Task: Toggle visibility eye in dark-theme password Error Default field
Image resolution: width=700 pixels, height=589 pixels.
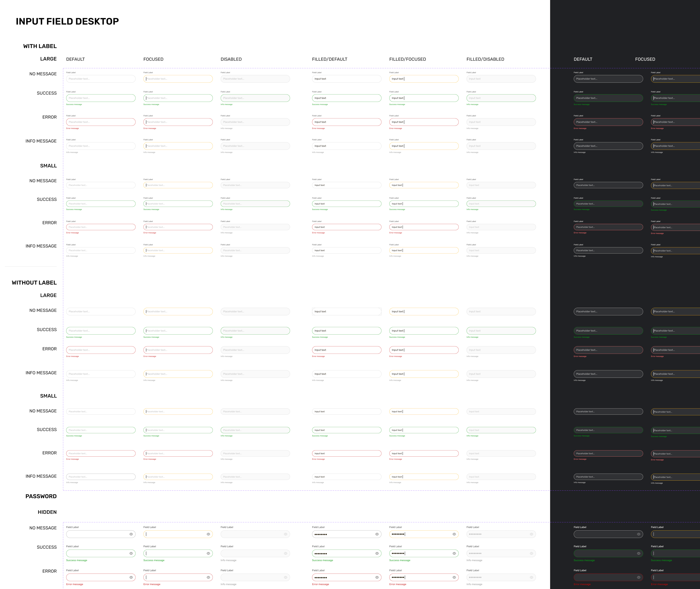Action: tap(639, 577)
